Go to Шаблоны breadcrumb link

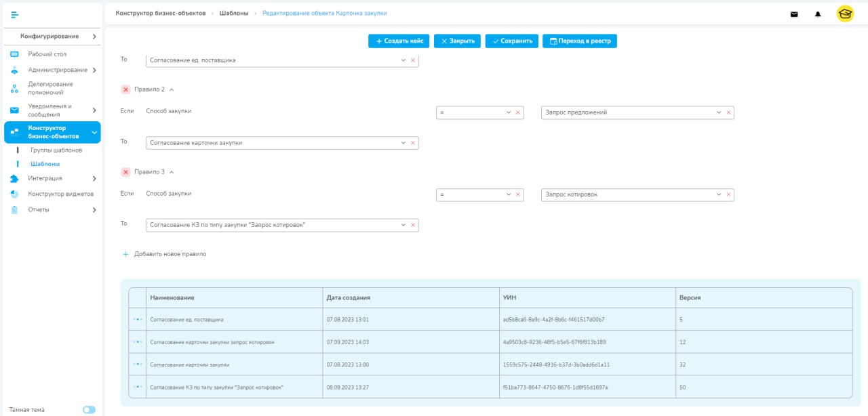234,14
